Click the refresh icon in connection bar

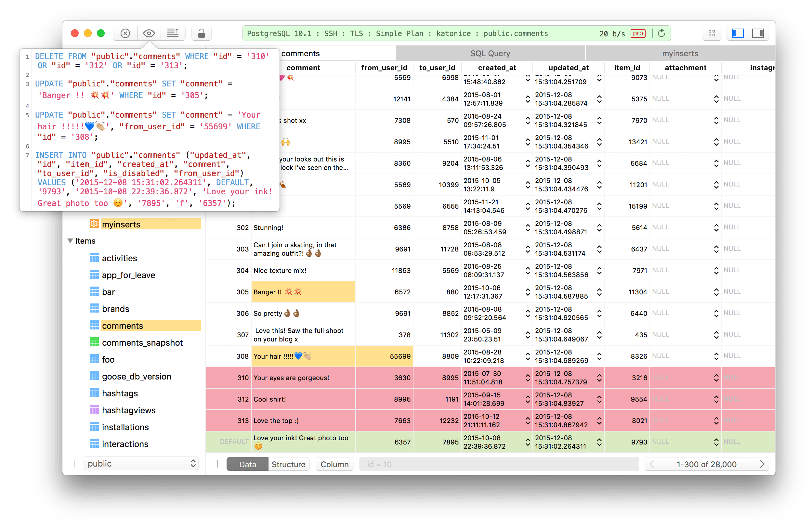(x=661, y=33)
